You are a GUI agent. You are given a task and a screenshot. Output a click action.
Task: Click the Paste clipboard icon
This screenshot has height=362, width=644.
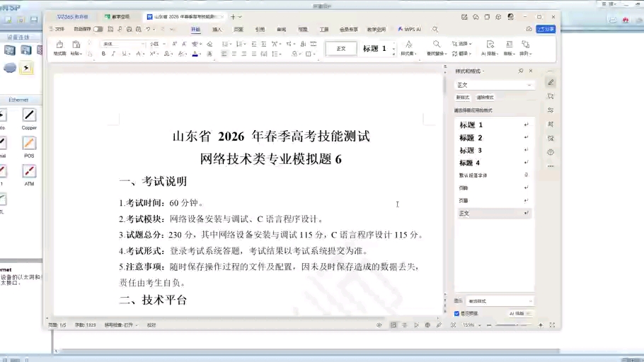pyautogui.click(x=76, y=45)
